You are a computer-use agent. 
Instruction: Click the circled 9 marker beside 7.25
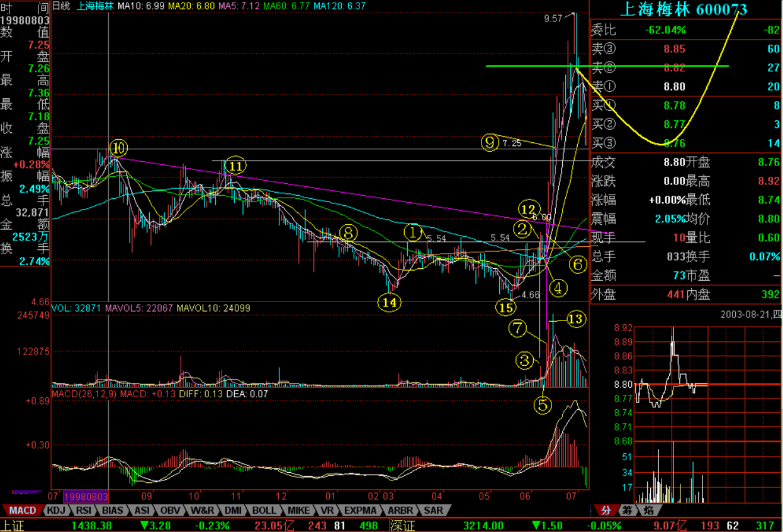point(491,143)
